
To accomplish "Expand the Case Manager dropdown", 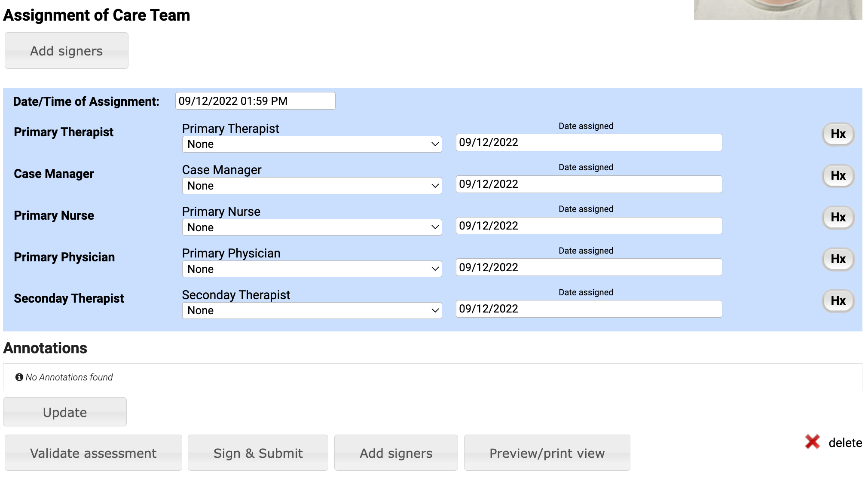I will click(x=312, y=186).
